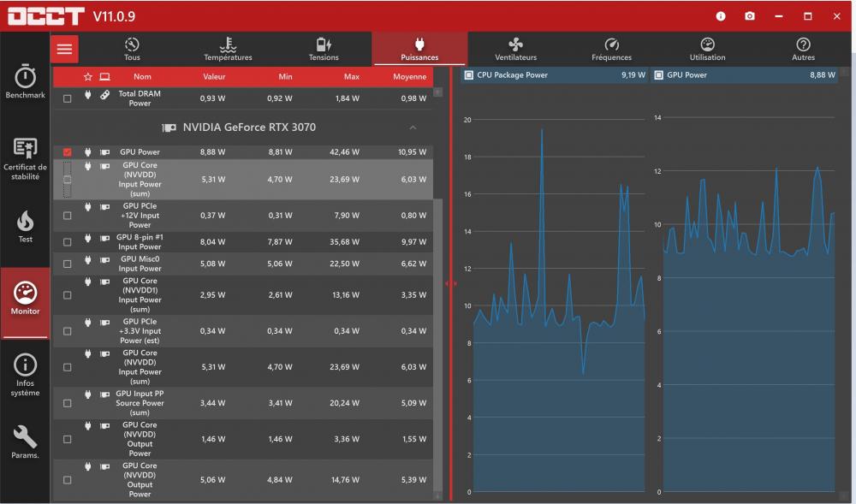This screenshot has width=856, height=504.
Task: Click the 9,97 W average value
Action: [x=413, y=242]
